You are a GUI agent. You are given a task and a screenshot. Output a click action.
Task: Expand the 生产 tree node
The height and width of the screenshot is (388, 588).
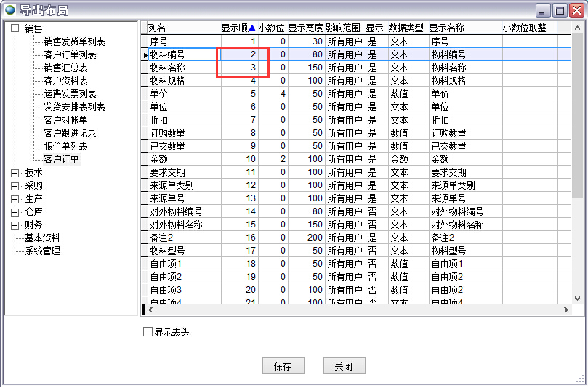(x=15, y=198)
